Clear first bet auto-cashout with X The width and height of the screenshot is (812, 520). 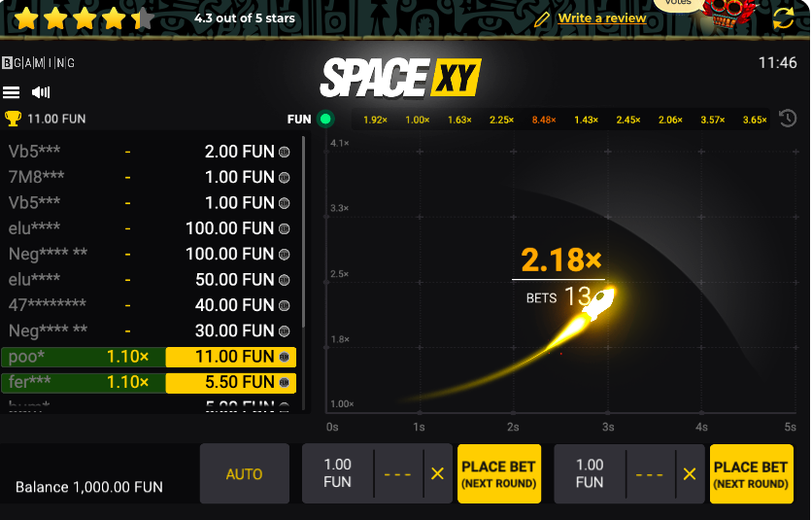tap(438, 473)
